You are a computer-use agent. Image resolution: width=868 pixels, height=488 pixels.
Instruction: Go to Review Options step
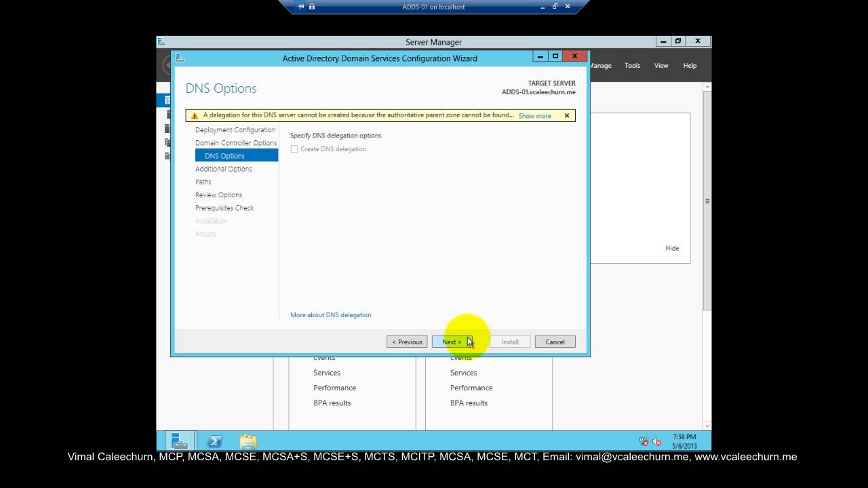[x=218, y=195]
